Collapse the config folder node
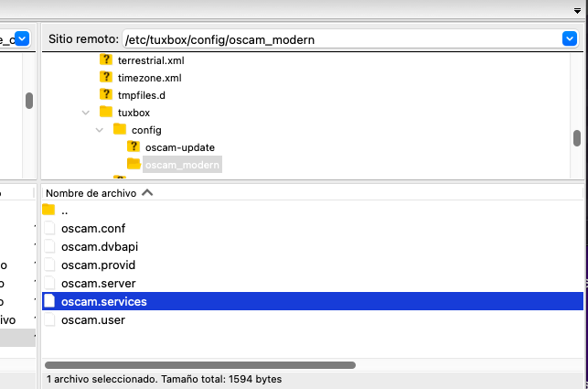Viewport: 588px width, 389px height. pyautogui.click(x=100, y=130)
